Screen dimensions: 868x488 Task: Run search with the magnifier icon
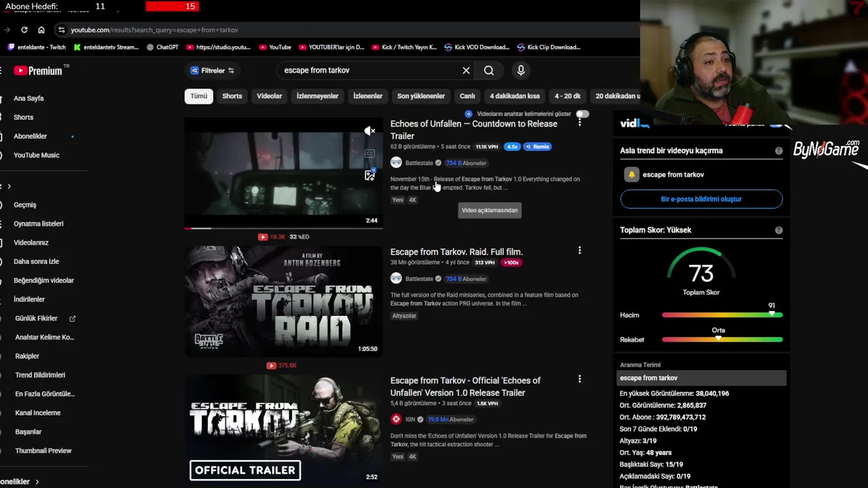489,70
